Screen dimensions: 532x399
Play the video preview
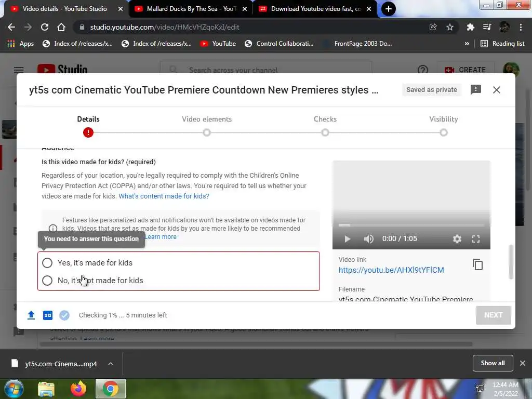(x=347, y=239)
